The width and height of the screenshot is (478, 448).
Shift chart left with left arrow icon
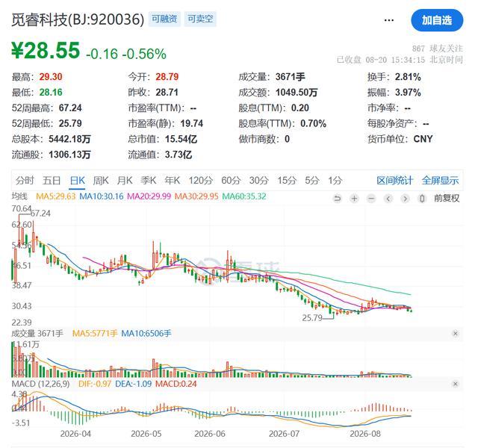point(388,199)
